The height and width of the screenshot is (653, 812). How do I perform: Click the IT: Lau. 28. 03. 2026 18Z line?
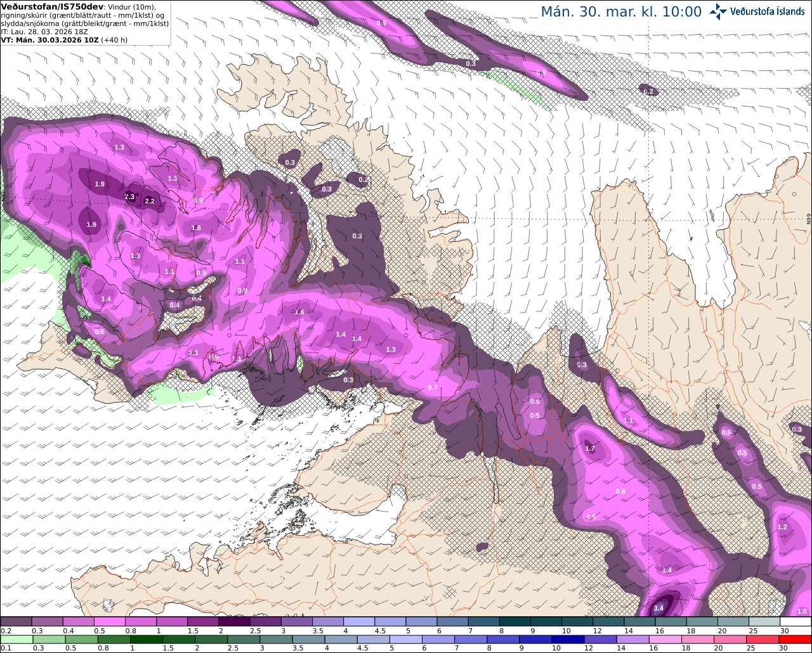tap(44, 32)
